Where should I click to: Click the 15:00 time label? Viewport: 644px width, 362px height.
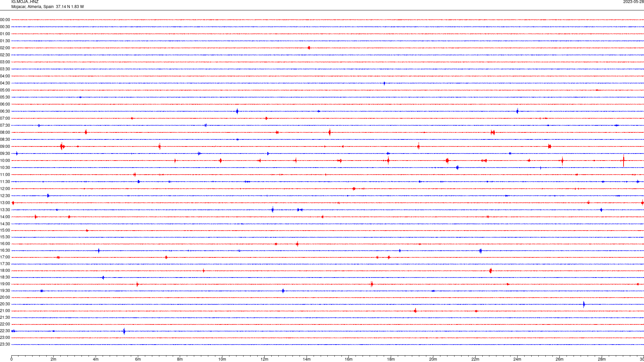[x=5, y=230]
